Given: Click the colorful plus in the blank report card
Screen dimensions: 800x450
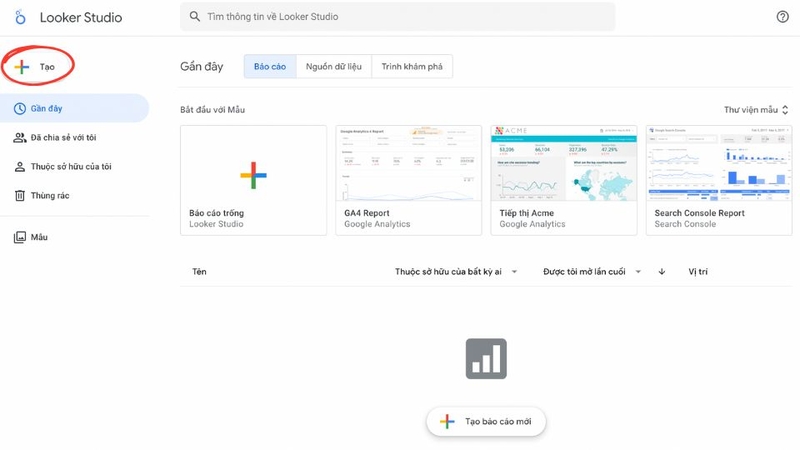Looking at the screenshot, I should tap(254, 175).
